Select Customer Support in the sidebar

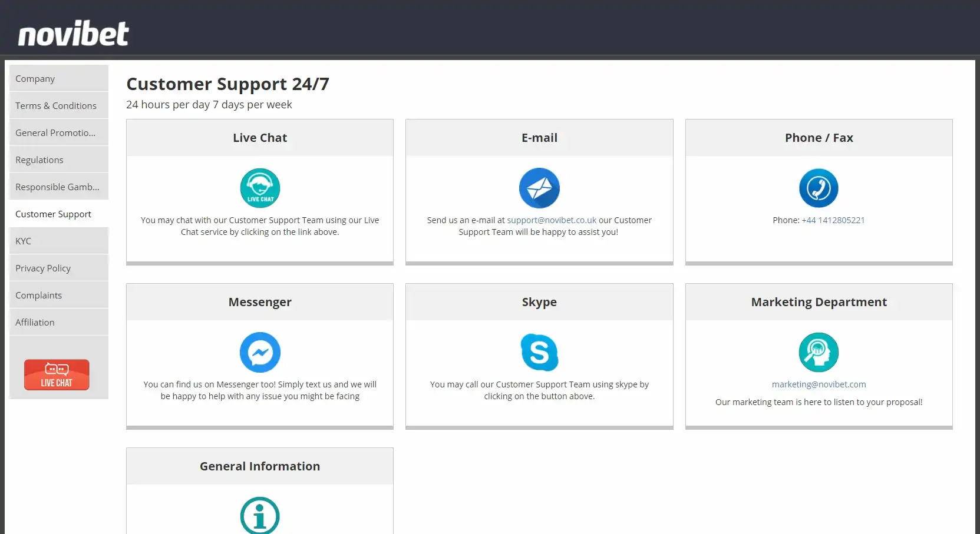(59, 214)
